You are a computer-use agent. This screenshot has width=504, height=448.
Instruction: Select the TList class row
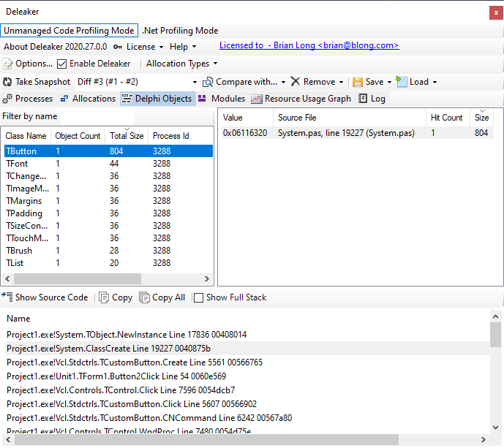108,263
